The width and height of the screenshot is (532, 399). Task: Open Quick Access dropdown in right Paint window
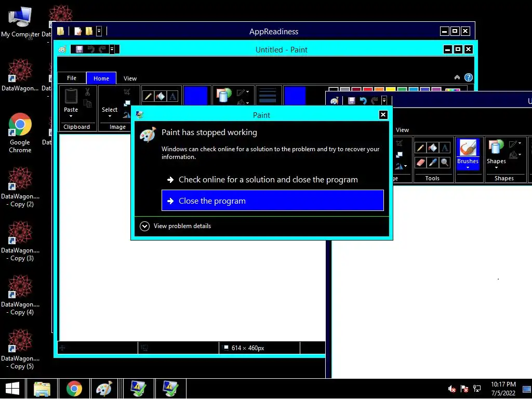[x=384, y=101]
